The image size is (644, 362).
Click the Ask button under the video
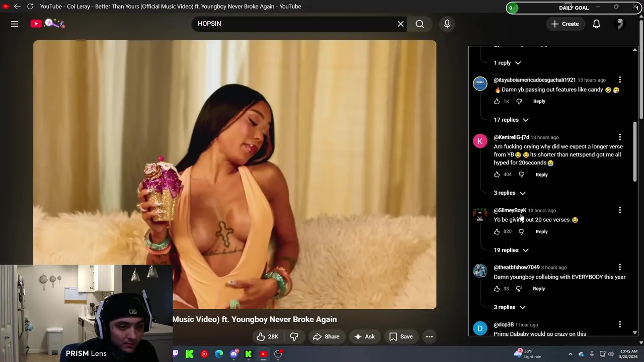(x=365, y=337)
